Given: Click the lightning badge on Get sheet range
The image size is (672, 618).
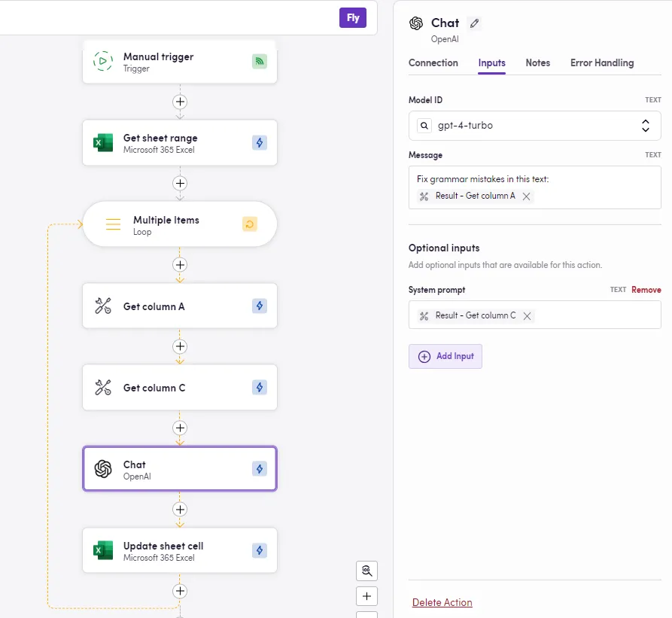Looking at the screenshot, I should click(x=260, y=143).
